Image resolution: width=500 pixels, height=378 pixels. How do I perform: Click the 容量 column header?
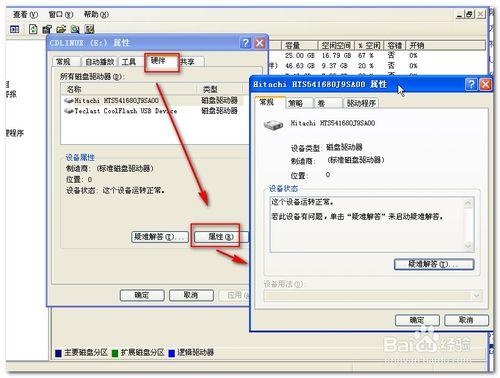(x=299, y=45)
